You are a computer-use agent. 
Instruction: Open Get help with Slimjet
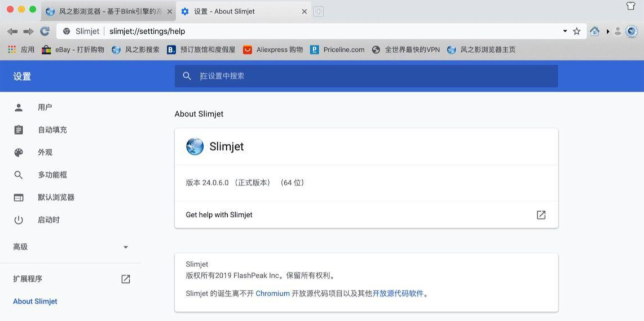[366, 215]
